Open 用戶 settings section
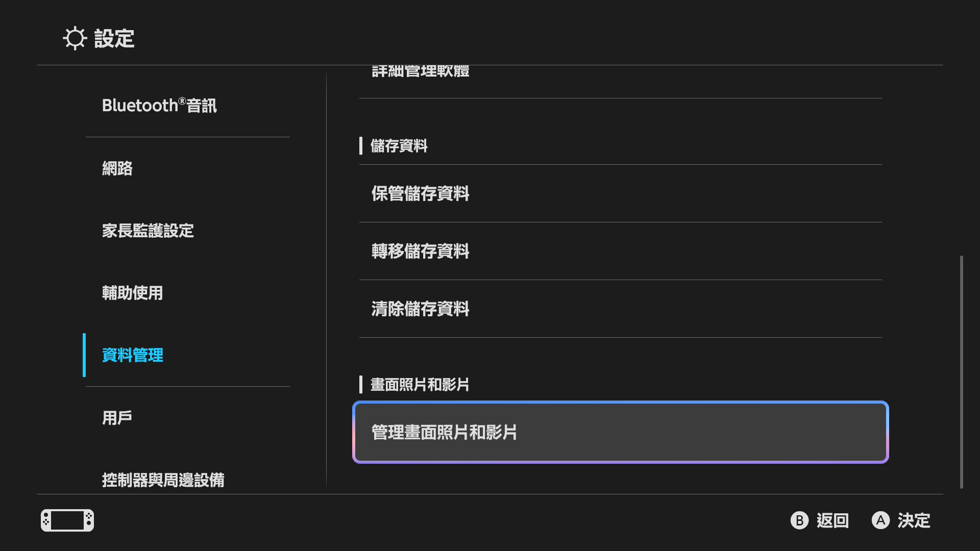The height and width of the screenshot is (551, 980). point(117,418)
